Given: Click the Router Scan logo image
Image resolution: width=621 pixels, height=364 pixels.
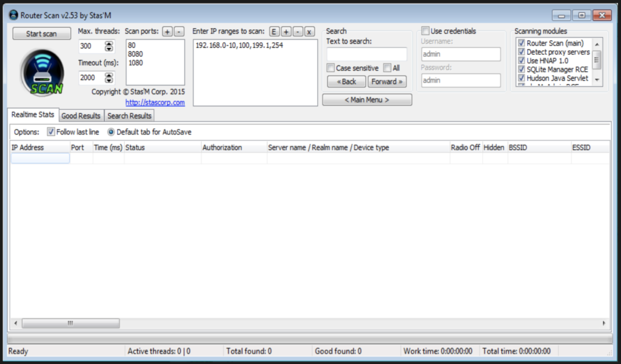Looking at the screenshot, I should (42, 73).
